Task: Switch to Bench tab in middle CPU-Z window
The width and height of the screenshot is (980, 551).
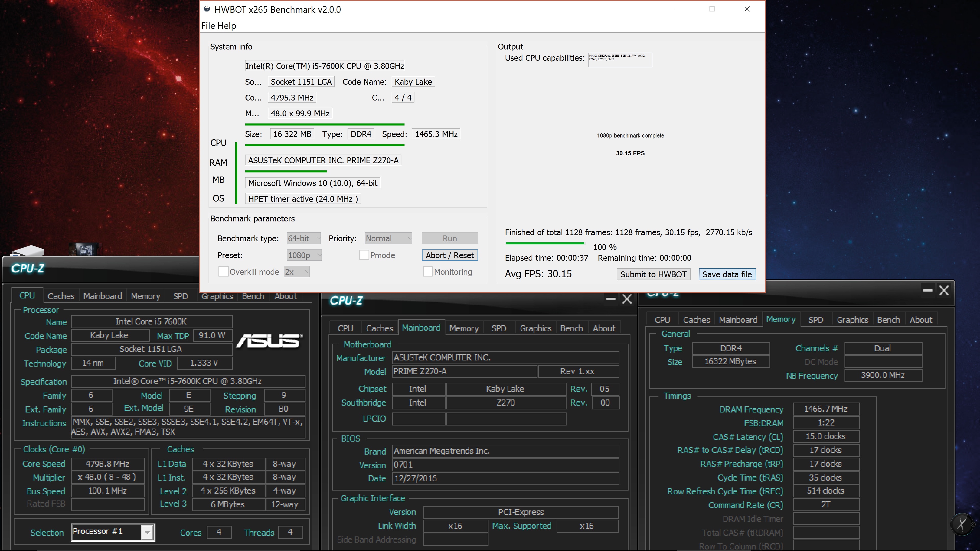Action: [x=571, y=328]
